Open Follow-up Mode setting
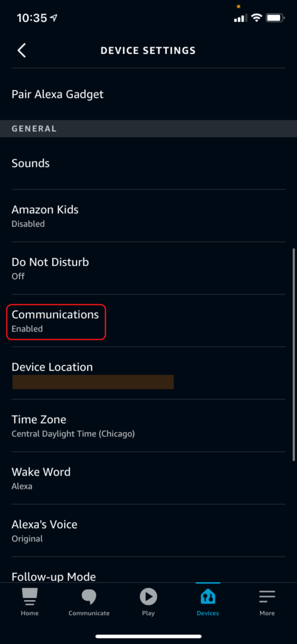This screenshot has height=644, width=297. tap(148, 570)
